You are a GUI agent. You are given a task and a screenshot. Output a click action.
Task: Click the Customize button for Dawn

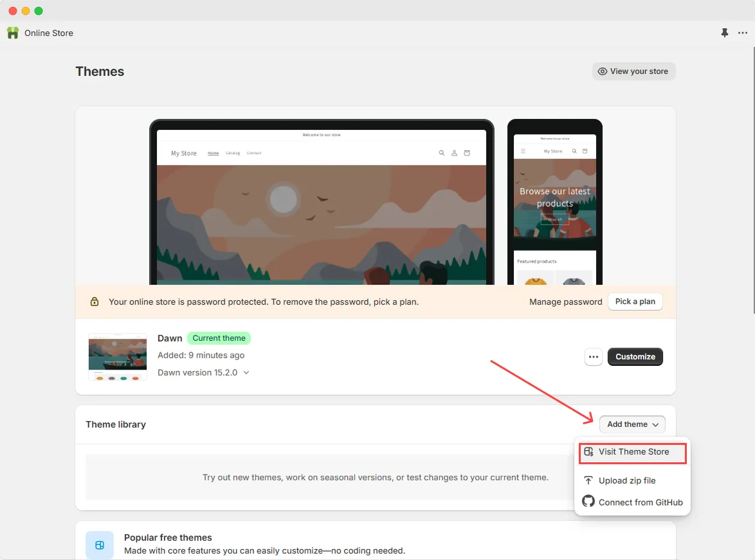(635, 356)
